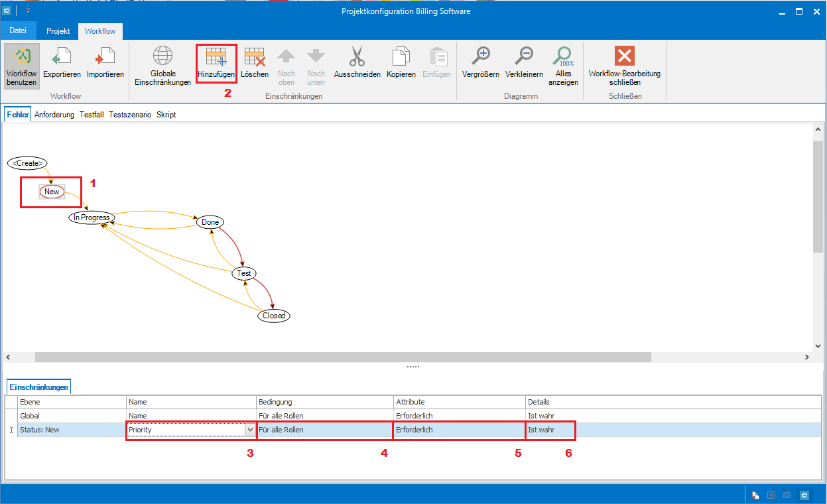Toggle the Workflow benutzen button

(x=22, y=66)
